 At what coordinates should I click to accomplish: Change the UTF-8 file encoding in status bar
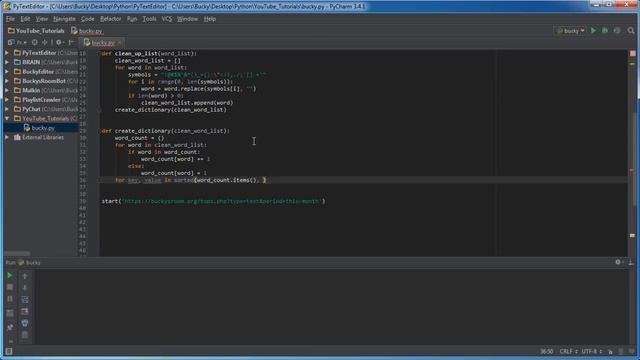pyautogui.click(x=591, y=351)
